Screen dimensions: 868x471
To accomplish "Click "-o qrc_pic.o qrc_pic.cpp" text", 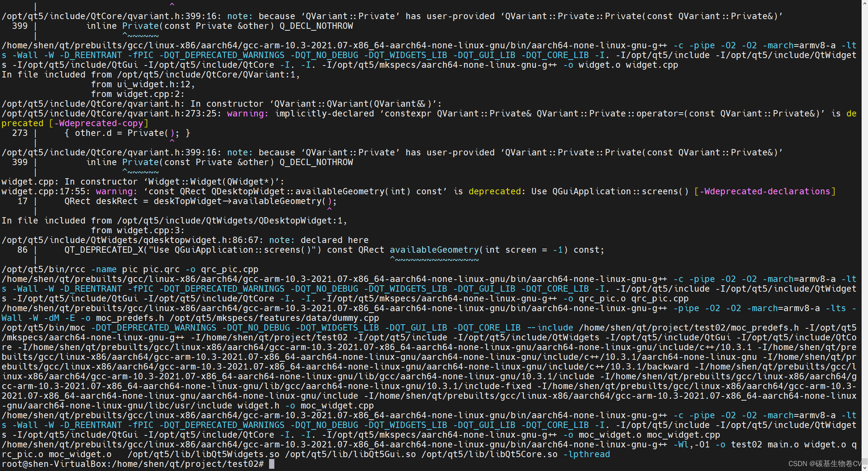I will click(626, 298).
